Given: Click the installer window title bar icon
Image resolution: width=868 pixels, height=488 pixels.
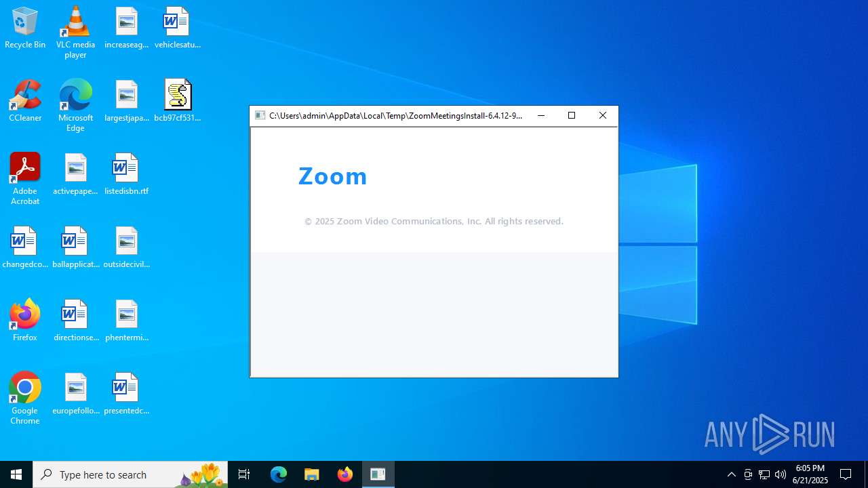Looking at the screenshot, I should 260,116.
